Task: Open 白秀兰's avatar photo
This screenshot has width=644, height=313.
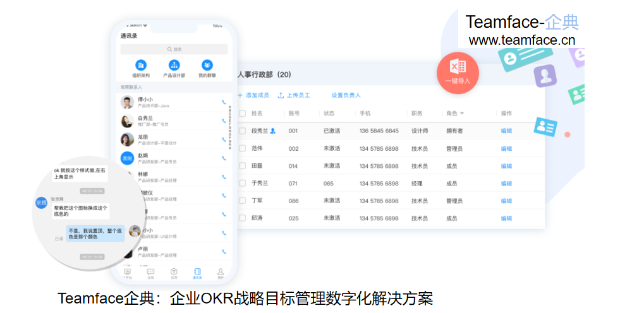Action: tap(127, 121)
